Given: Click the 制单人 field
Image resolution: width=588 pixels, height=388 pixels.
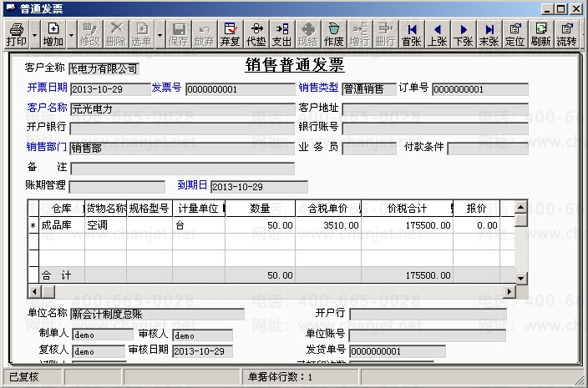Looking at the screenshot, I should [x=103, y=335].
